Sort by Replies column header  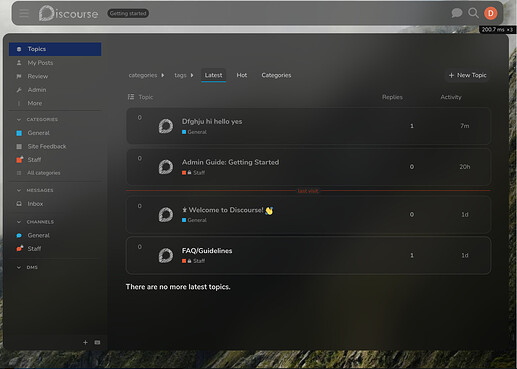coord(392,97)
